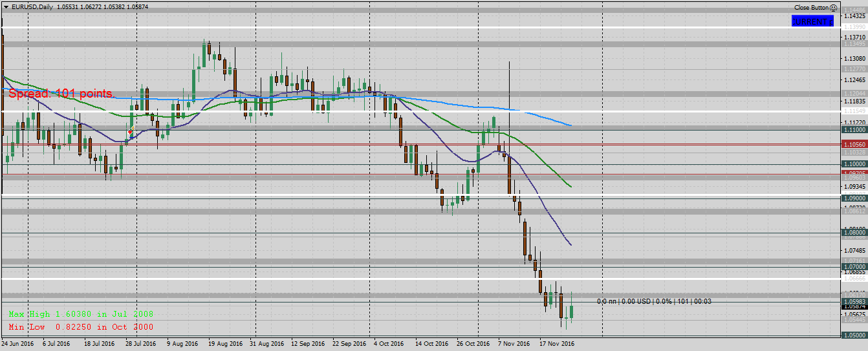Open the chart menu triangle beside EURUSD,Daily
The width and height of the screenshot is (868, 351).
click(6, 6)
